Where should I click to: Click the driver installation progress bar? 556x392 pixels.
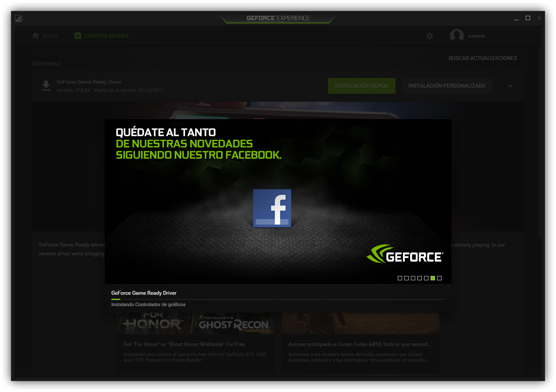coord(278,299)
